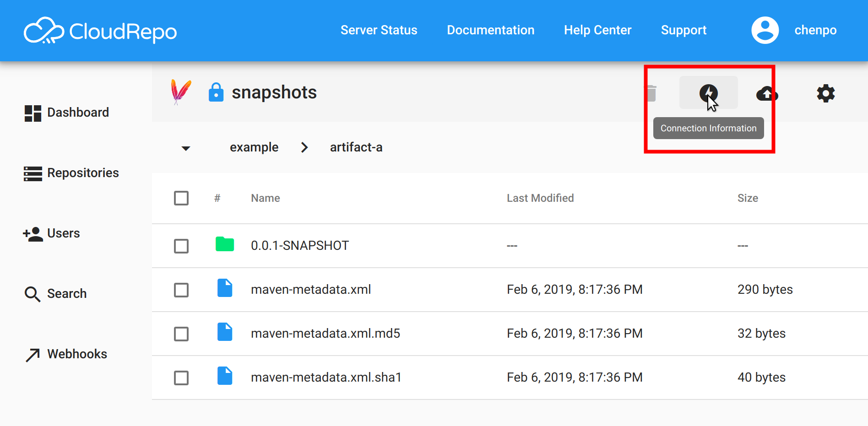The width and height of the screenshot is (868, 426).
Task: Click the Dashboard sidebar icon
Action: pyautogui.click(x=33, y=113)
